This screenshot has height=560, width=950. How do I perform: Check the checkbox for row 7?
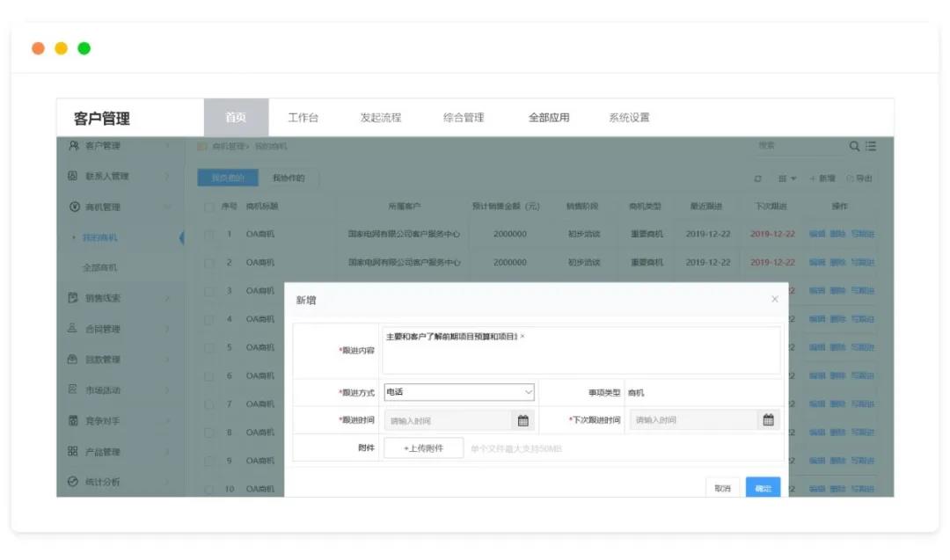209,404
